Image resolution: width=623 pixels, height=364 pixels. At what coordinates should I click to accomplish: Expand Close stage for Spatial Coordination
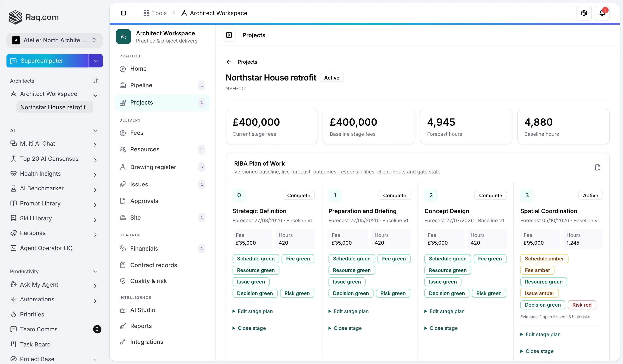537,351
